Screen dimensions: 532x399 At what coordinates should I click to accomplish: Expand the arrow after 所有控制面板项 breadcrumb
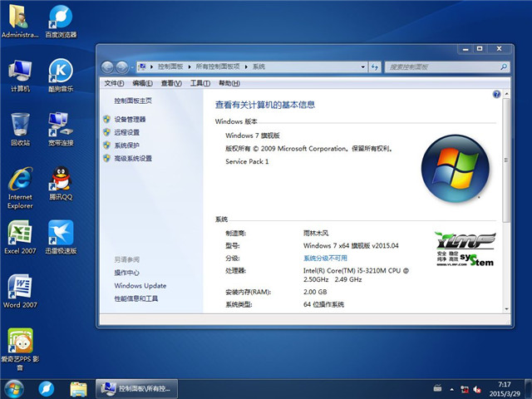point(246,66)
